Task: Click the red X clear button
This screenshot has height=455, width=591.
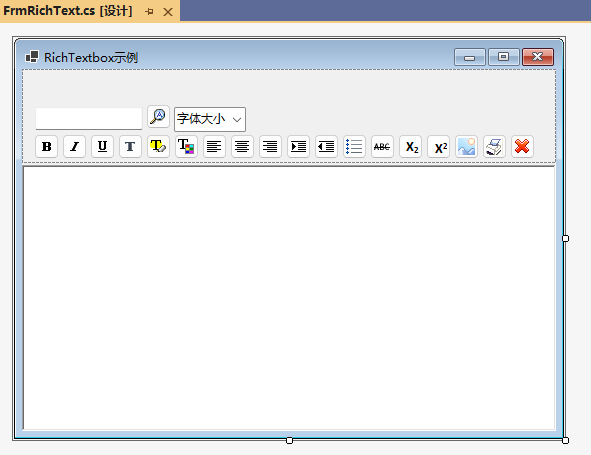Action: [522, 147]
